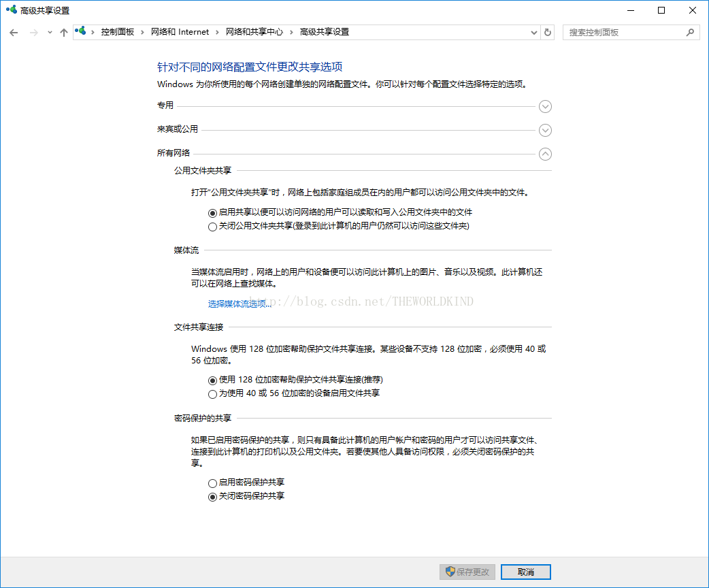The height and width of the screenshot is (588, 709).
Task: Go back with the back arrow
Action: click(14, 33)
